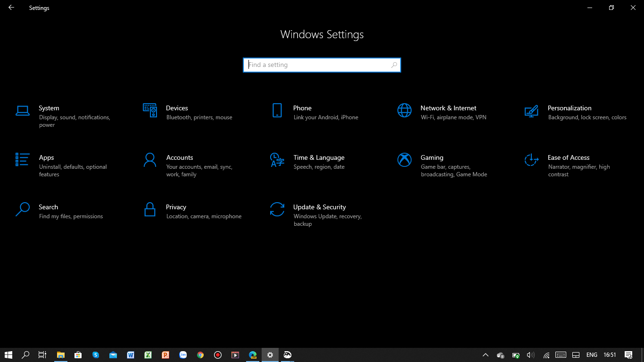Screen dimensions: 644x362
Task: Open the OneDrive cloud tray icon
Action: (501, 355)
